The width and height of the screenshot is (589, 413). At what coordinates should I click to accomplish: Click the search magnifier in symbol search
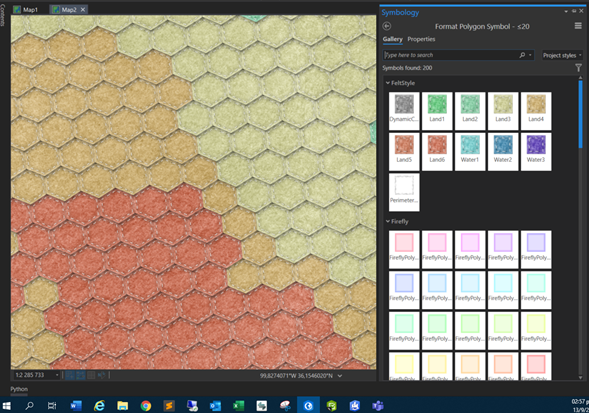point(522,55)
